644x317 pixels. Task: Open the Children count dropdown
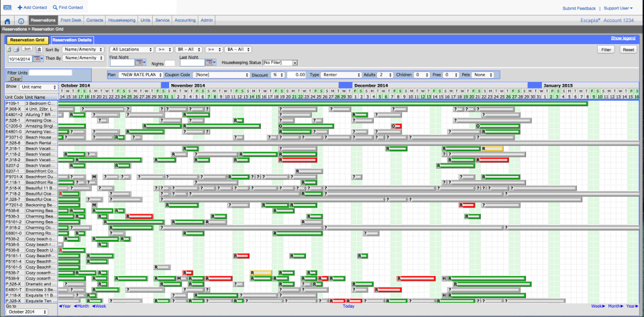pos(421,75)
